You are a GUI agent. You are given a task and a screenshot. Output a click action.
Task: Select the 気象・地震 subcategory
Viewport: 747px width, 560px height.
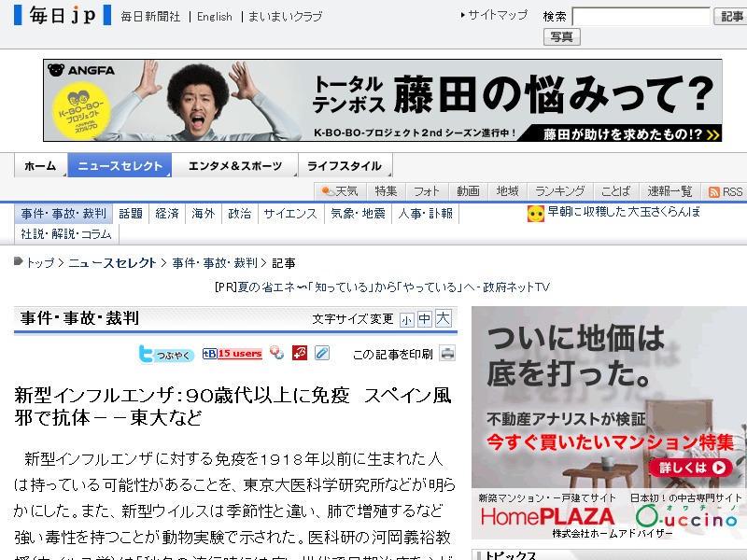pos(358,214)
